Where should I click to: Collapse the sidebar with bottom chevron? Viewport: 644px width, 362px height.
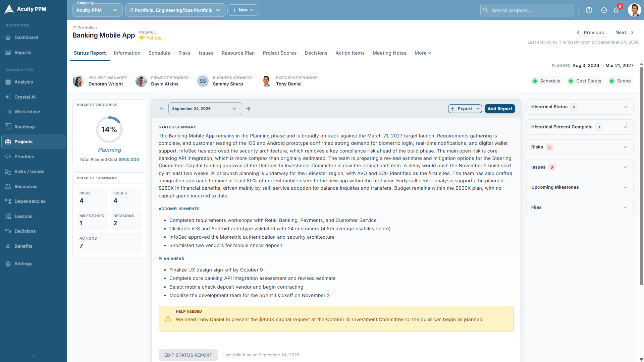(34, 356)
